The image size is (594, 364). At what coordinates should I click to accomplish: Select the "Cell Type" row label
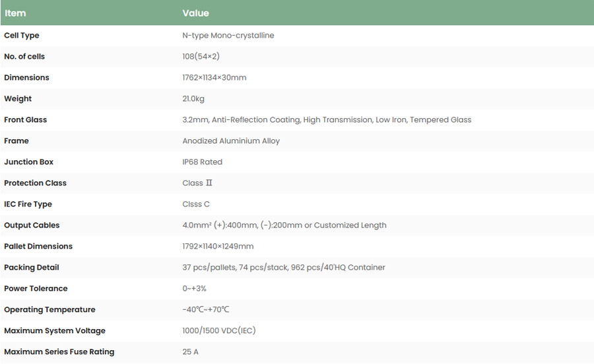(22, 36)
